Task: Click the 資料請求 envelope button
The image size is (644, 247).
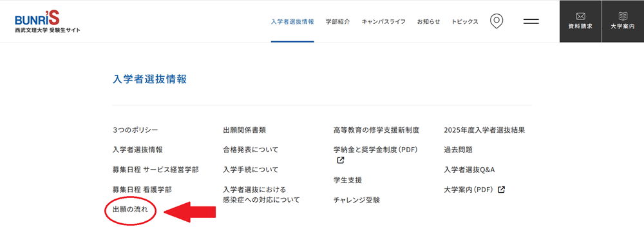Action: coord(580,21)
